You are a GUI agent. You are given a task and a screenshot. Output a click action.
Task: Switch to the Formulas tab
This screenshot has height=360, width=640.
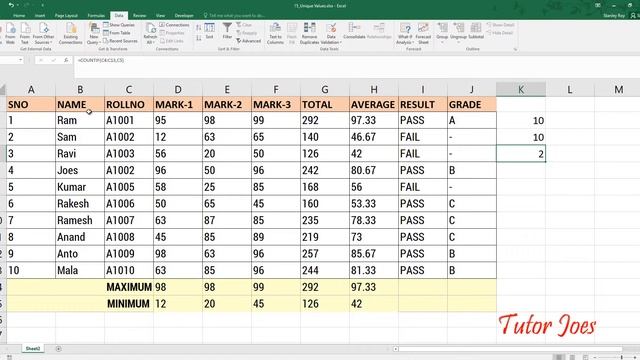96,16
